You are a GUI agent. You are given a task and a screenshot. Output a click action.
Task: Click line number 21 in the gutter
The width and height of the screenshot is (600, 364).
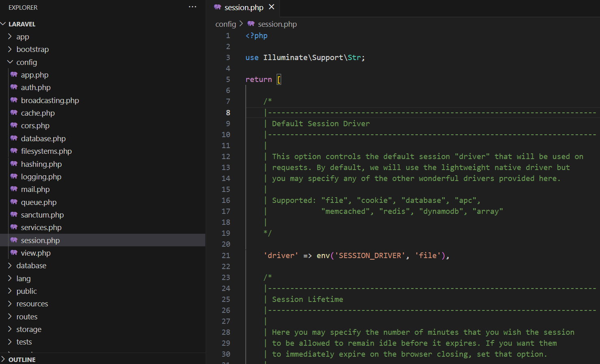tap(226, 255)
